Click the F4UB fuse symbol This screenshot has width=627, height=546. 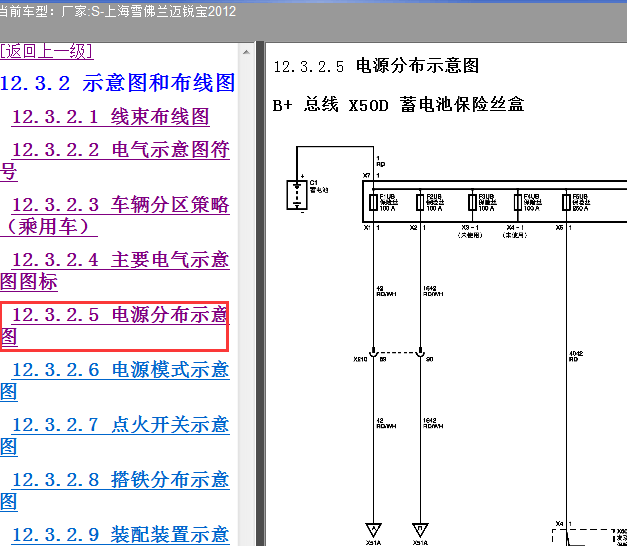click(518, 202)
